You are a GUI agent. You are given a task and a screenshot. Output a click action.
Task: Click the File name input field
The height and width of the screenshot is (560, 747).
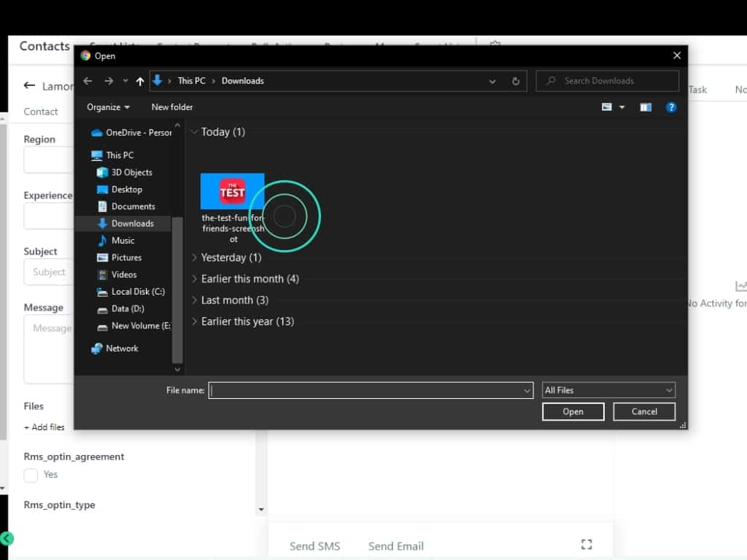pos(365,391)
